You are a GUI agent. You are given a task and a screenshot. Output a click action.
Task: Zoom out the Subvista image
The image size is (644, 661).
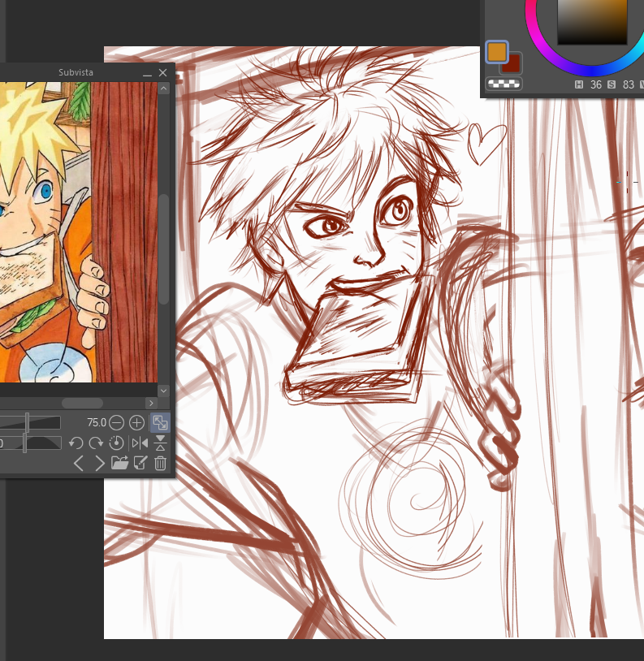(x=117, y=422)
